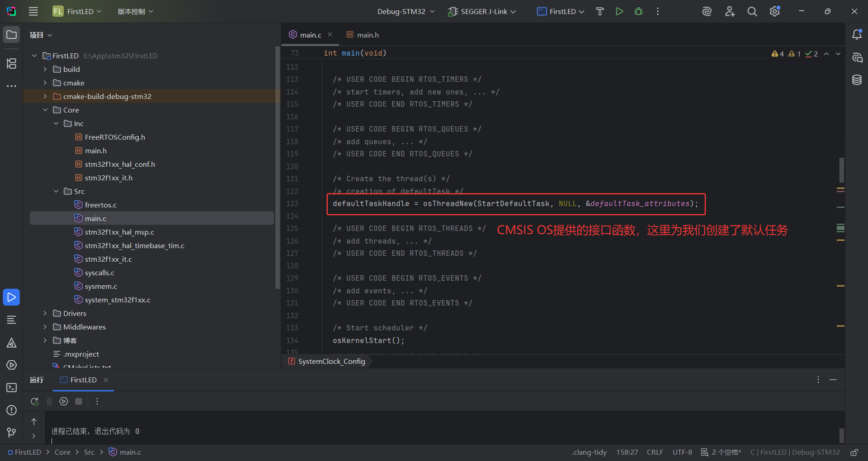
Task: Stop the running process square button
Action: coord(79,401)
